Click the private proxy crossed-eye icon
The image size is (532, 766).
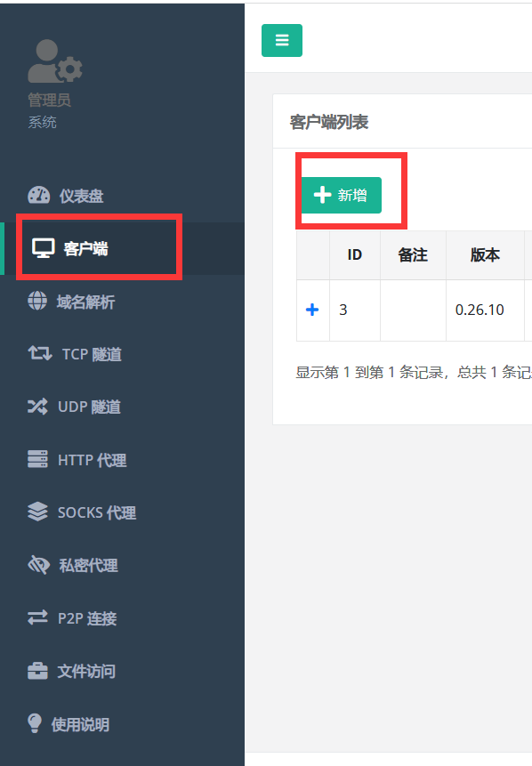tap(38, 565)
